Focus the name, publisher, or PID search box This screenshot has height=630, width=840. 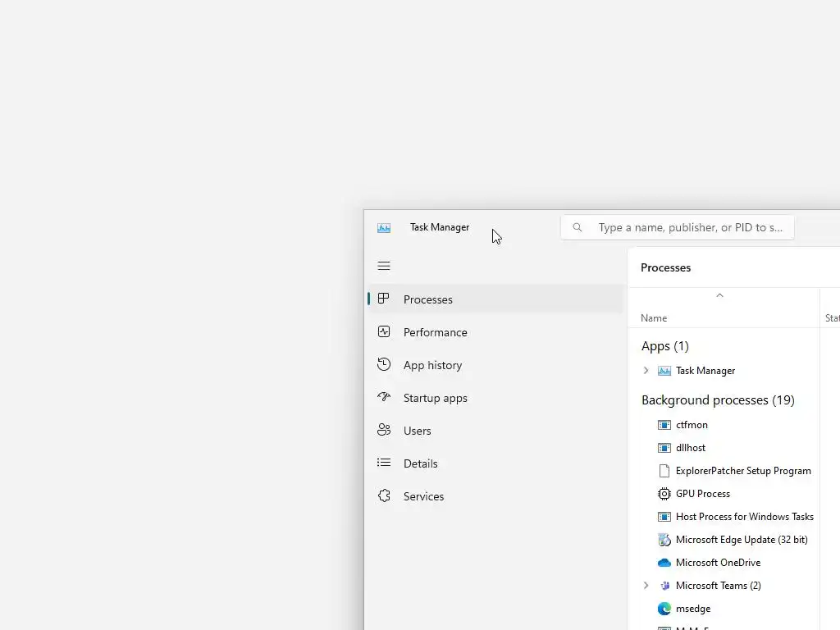pyautogui.click(x=677, y=227)
